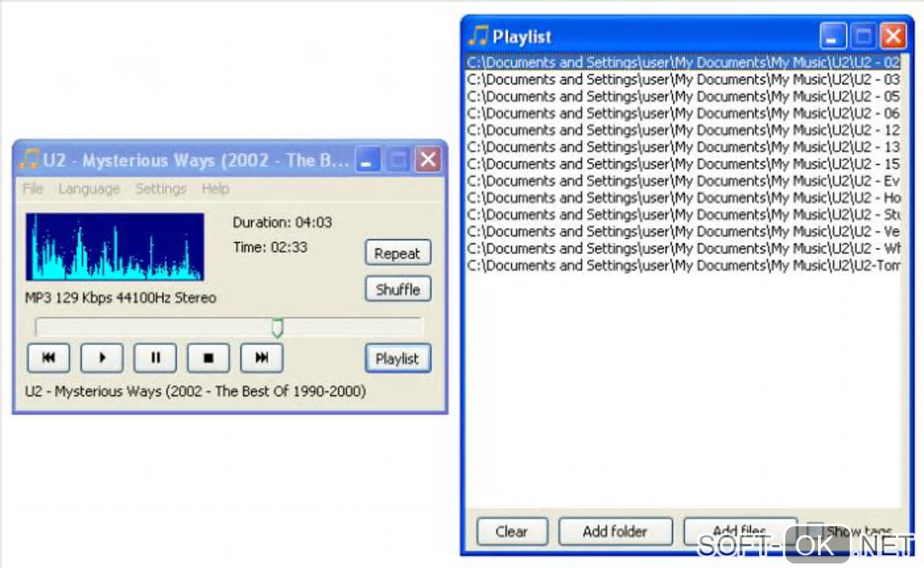Select the playlist entry ending in U2 - 13
The height and width of the screenshot is (568, 924).
click(x=683, y=147)
